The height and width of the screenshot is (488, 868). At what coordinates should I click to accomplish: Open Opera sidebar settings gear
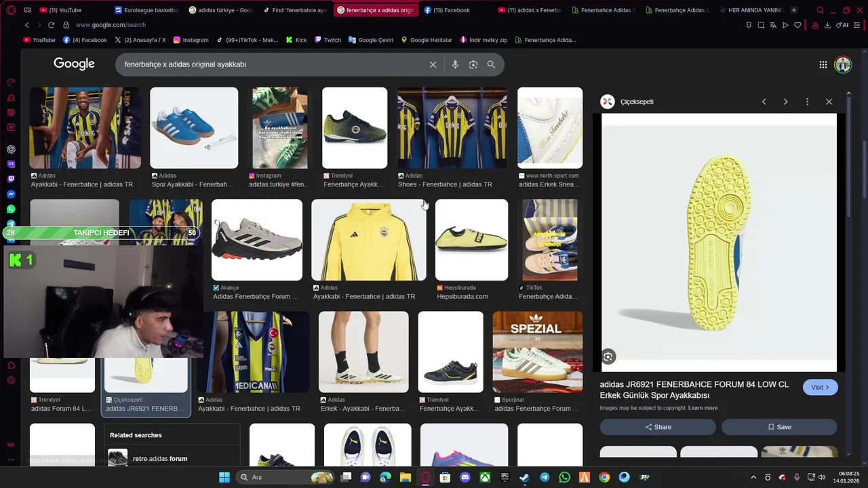(x=11, y=380)
